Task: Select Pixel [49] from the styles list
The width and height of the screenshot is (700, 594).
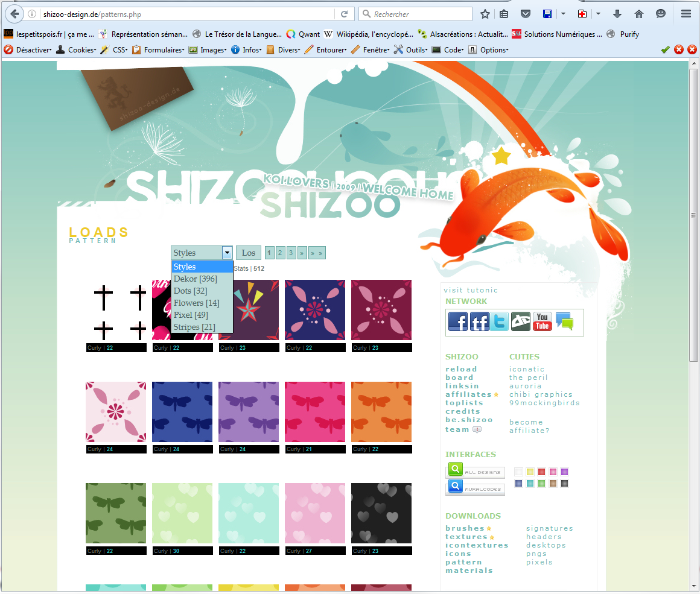Action: (202, 315)
